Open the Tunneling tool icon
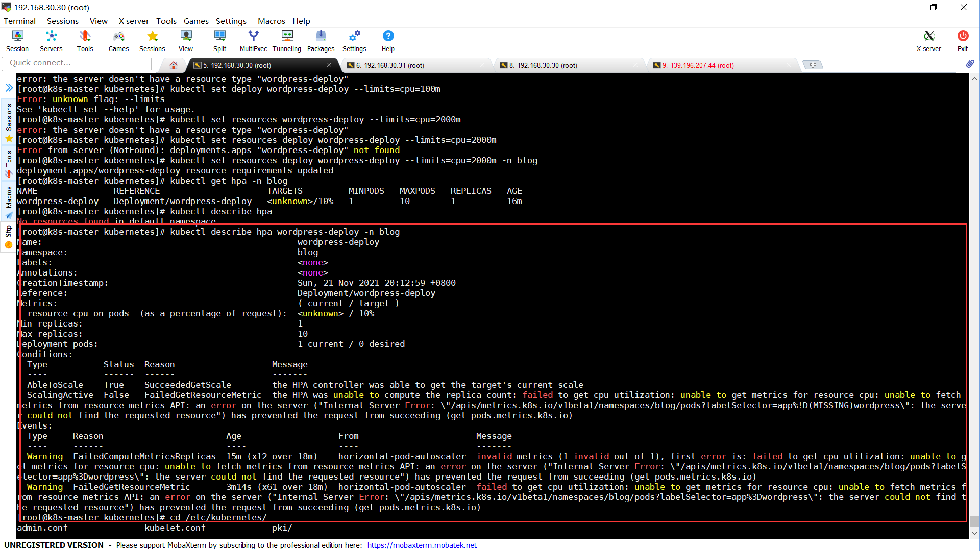Screen dimensions: 980x551 pyautogui.click(x=287, y=40)
